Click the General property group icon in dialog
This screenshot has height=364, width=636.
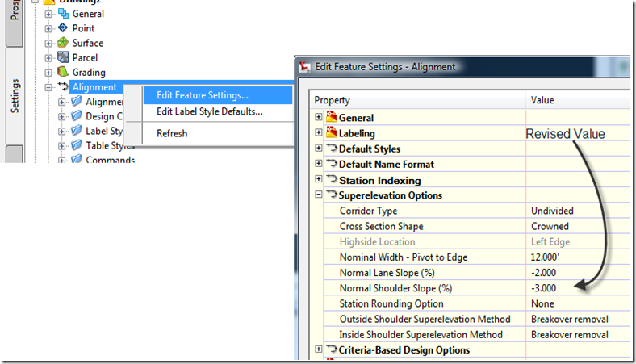pos(332,117)
